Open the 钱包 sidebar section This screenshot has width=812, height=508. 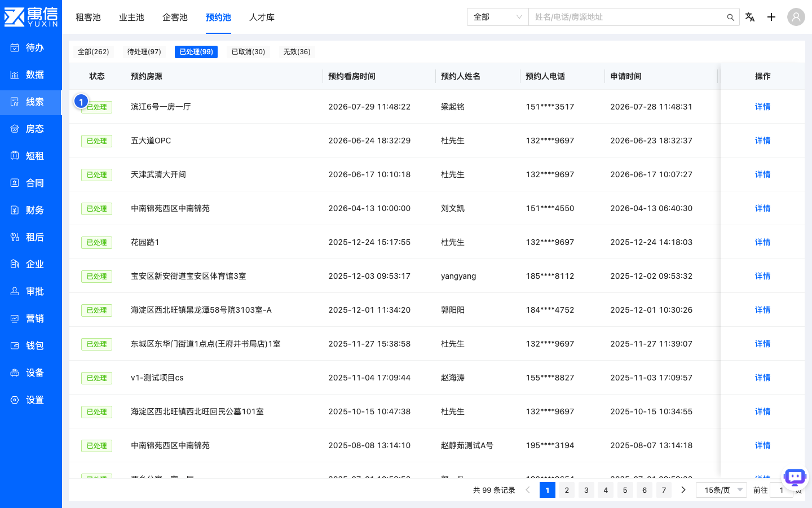tap(31, 345)
